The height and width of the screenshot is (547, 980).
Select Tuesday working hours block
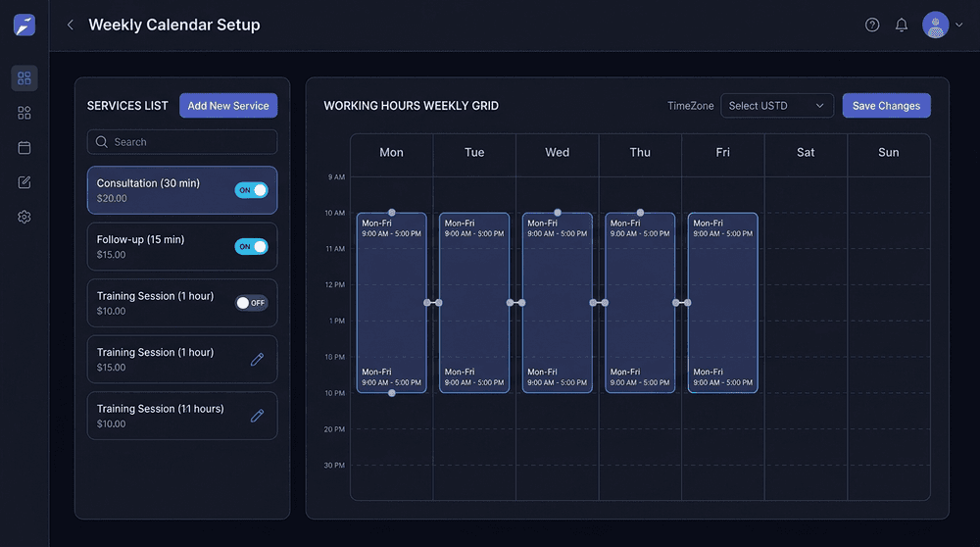coord(474,303)
